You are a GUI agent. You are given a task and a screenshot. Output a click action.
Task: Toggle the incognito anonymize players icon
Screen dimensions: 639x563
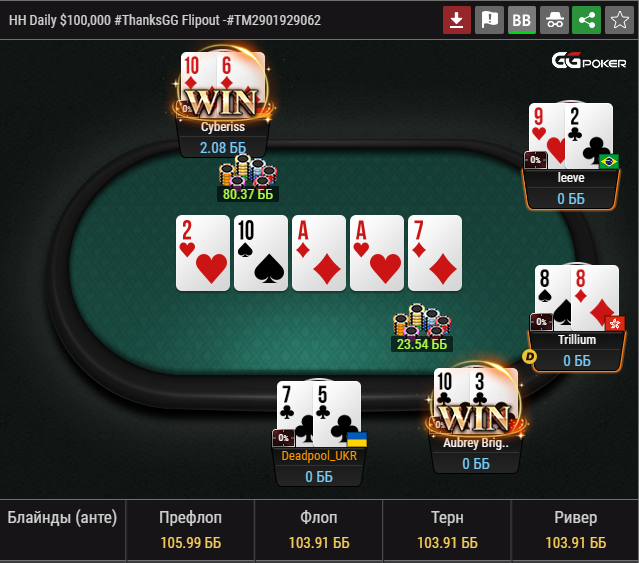(554, 20)
